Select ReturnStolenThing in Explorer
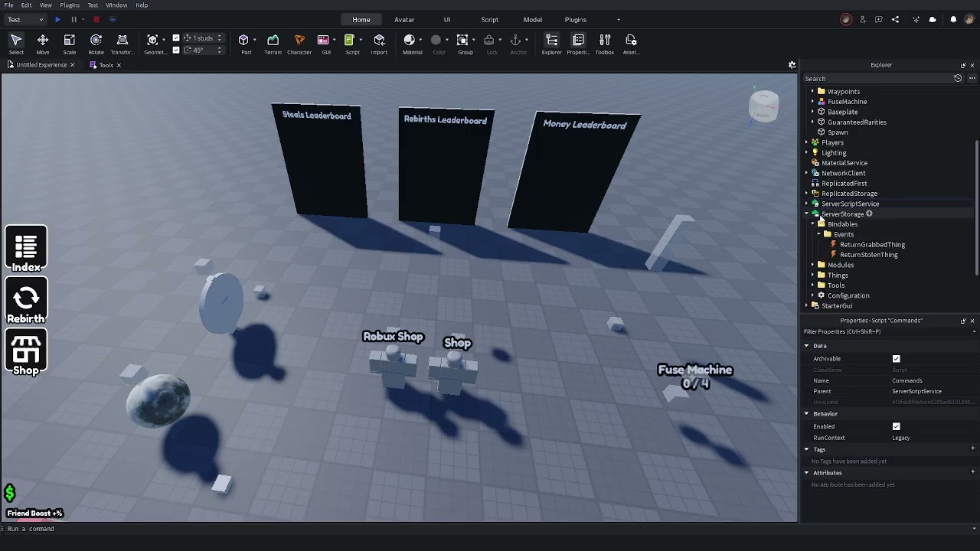 coord(868,255)
